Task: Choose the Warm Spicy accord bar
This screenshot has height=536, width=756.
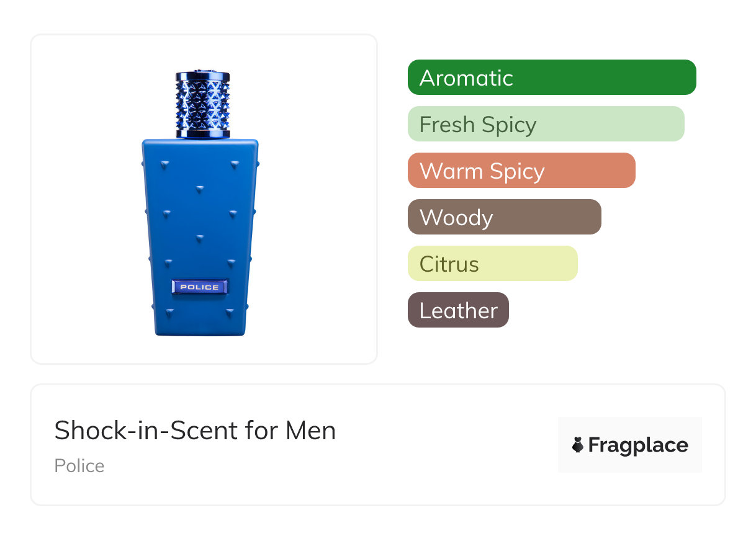Action: point(521,171)
